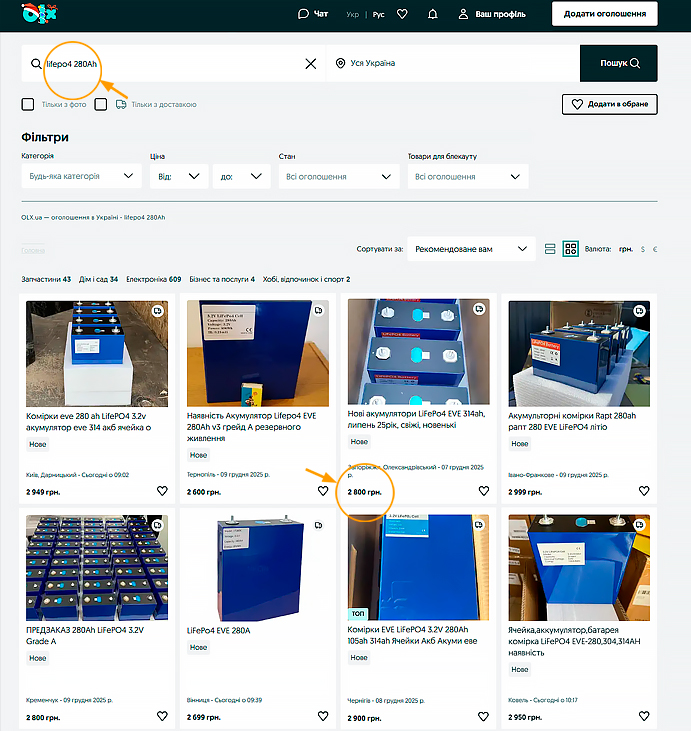Expand Будь-яка категорія dropdown
The image size is (691, 731).
pyautogui.click(x=80, y=176)
